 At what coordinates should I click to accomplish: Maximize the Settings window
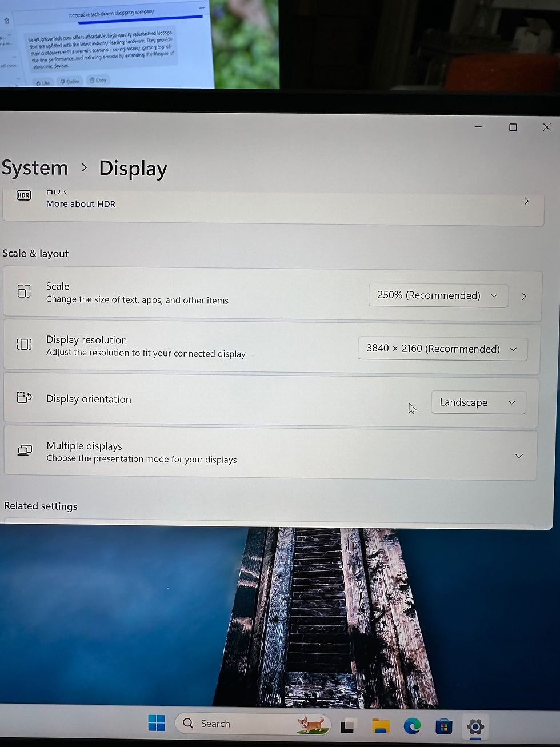[x=513, y=127]
